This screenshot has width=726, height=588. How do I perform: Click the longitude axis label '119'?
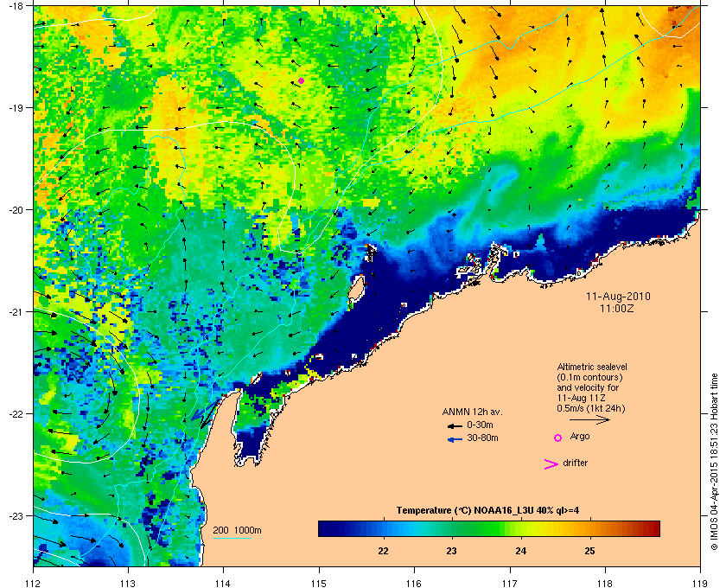[700, 583]
